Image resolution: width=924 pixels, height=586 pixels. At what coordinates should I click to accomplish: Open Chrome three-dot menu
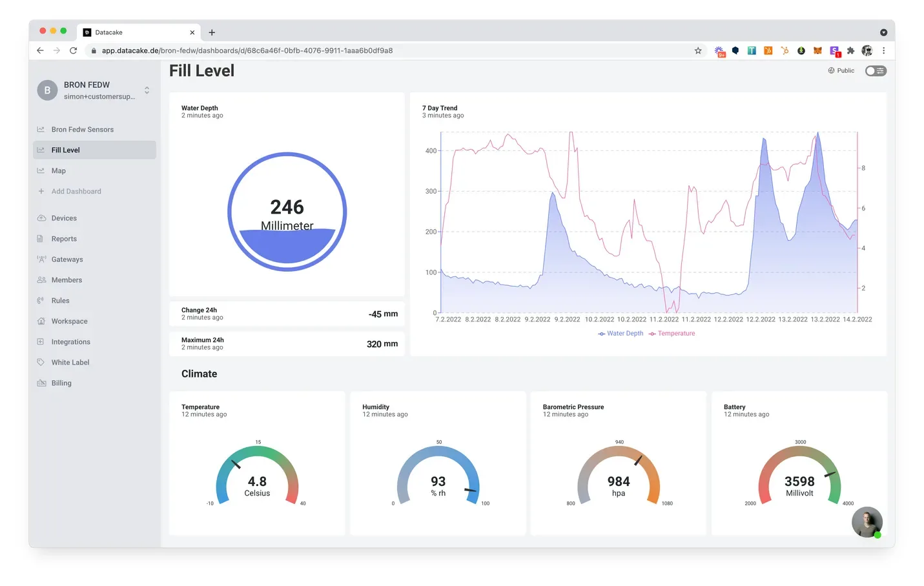coord(883,50)
